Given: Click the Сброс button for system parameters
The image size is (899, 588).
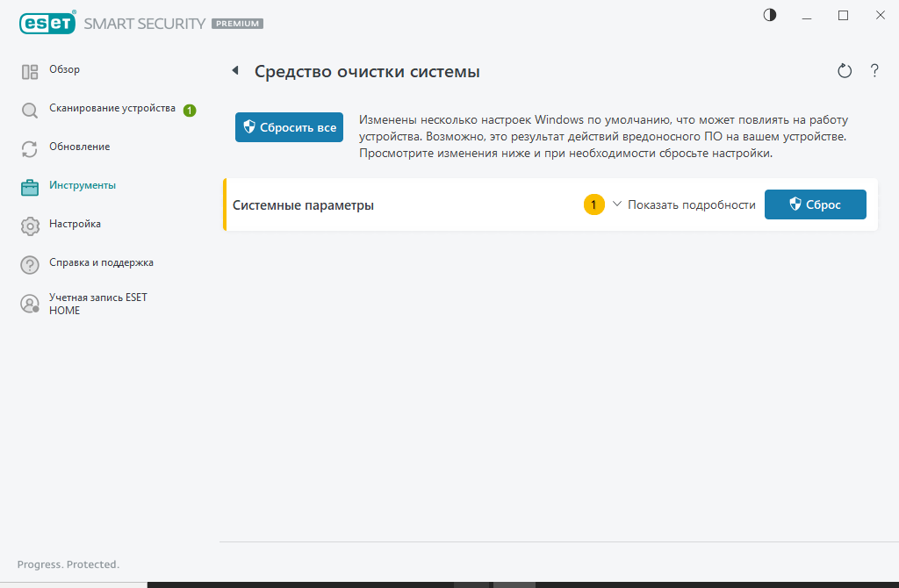Looking at the screenshot, I should 816,204.
